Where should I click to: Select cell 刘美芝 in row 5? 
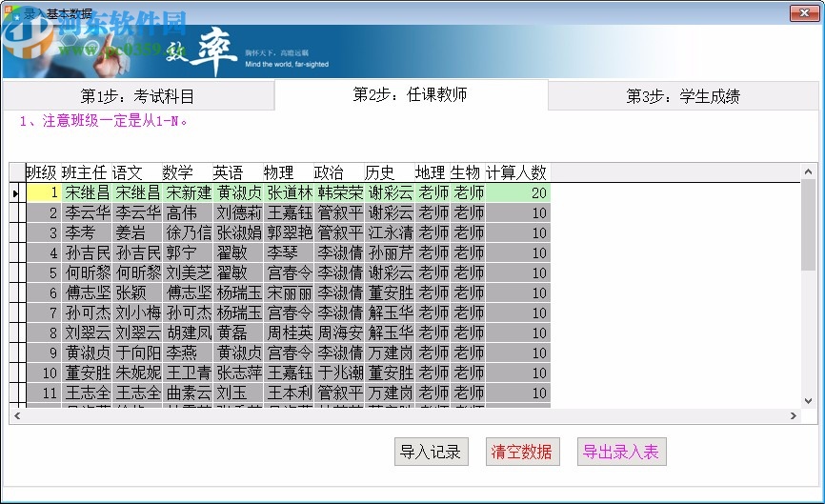coord(188,273)
